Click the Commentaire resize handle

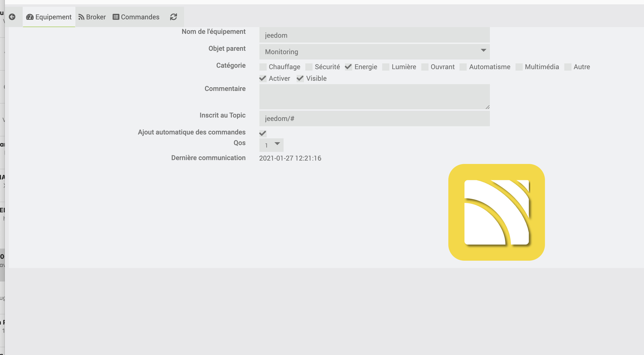pos(487,107)
